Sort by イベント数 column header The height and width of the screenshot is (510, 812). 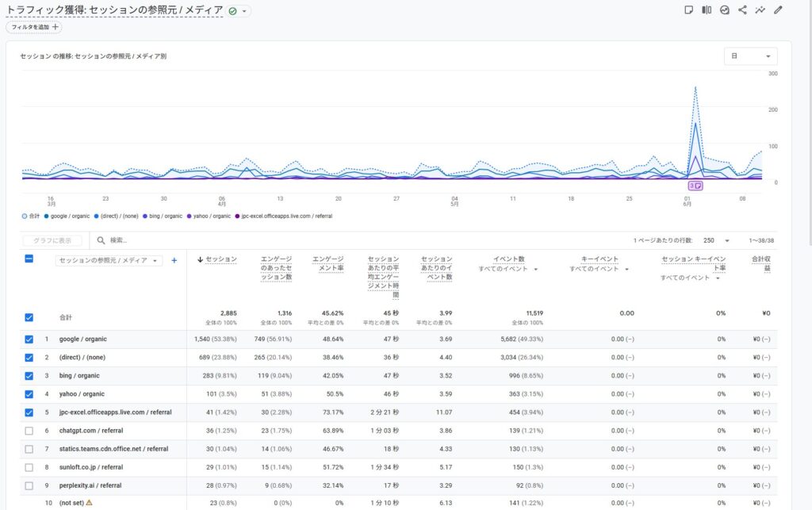pyautogui.click(x=508, y=259)
